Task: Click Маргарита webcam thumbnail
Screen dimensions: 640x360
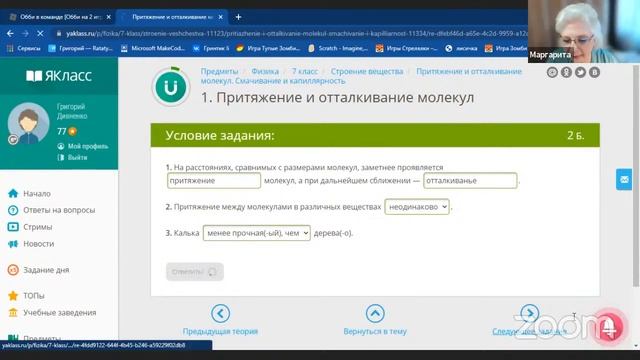Action: pyautogui.click(x=584, y=31)
